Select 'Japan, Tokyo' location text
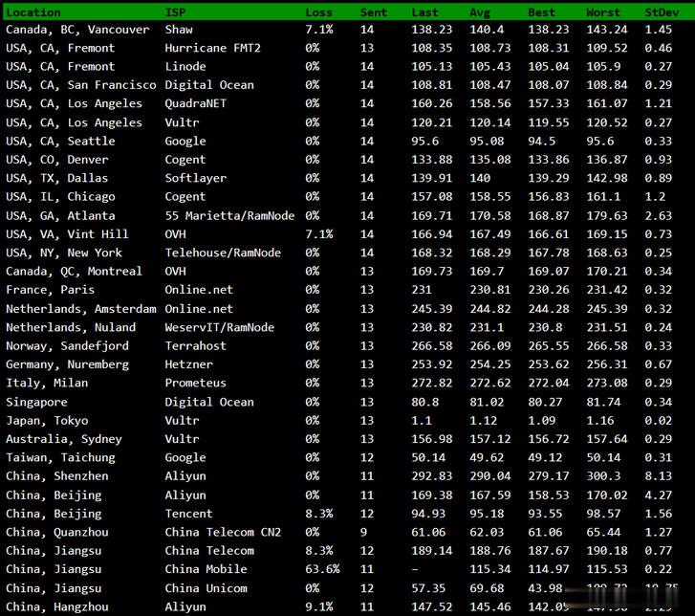Viewport: 695px width, 616px height. (x=47, y=421)
